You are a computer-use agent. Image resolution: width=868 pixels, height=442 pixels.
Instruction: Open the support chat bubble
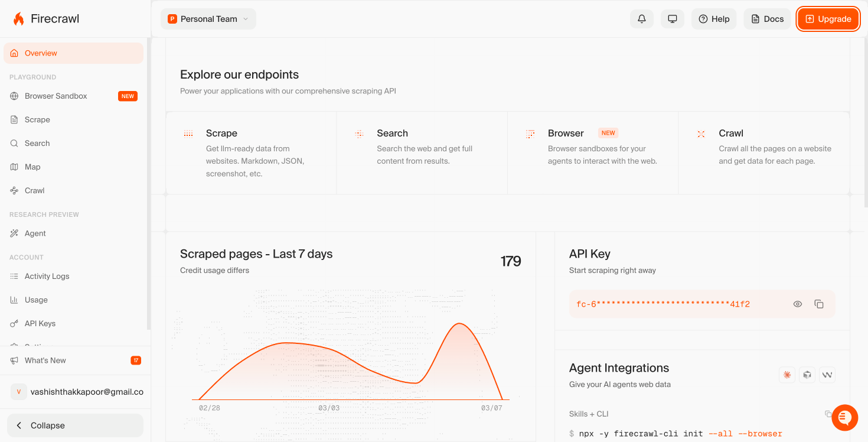click(x=844, y=418)
